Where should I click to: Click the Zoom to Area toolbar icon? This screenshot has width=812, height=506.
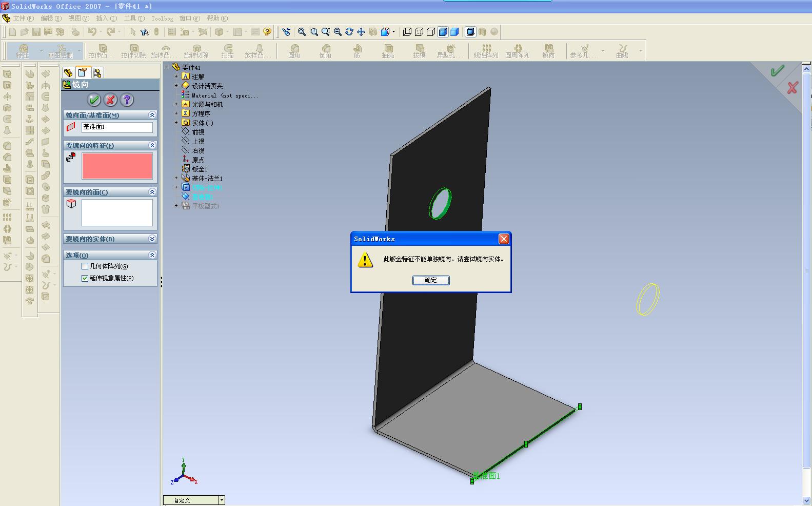[314, 32]
